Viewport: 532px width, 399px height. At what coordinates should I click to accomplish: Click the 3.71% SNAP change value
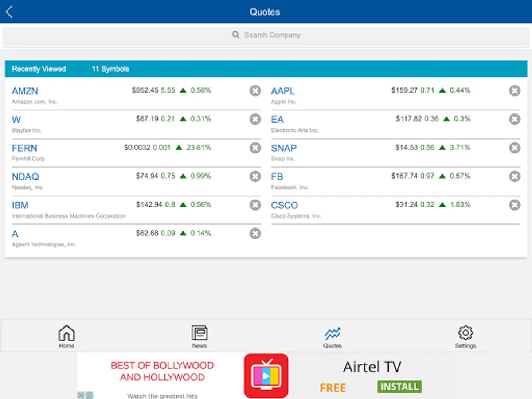coord(460,148)
